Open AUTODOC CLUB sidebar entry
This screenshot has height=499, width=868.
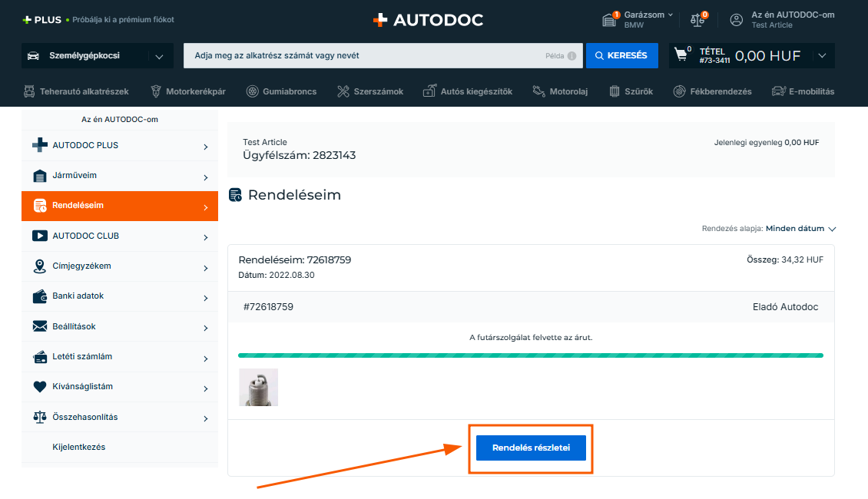coord(120,236)
